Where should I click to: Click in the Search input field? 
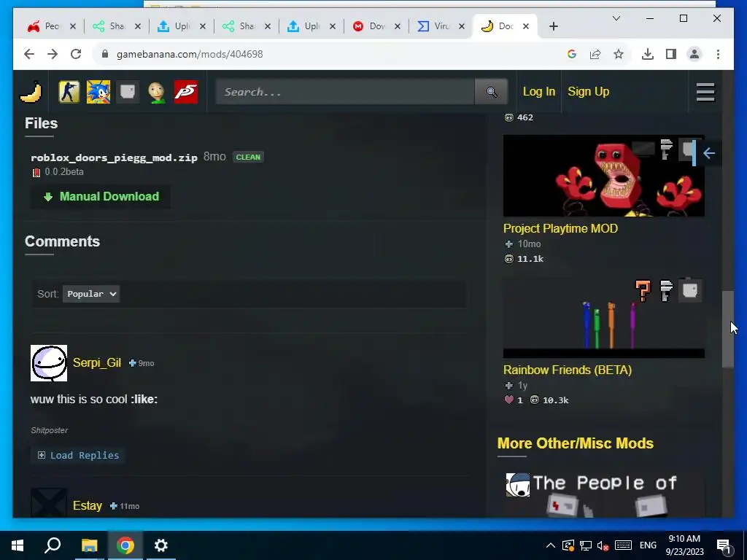(x=345, y=92)
